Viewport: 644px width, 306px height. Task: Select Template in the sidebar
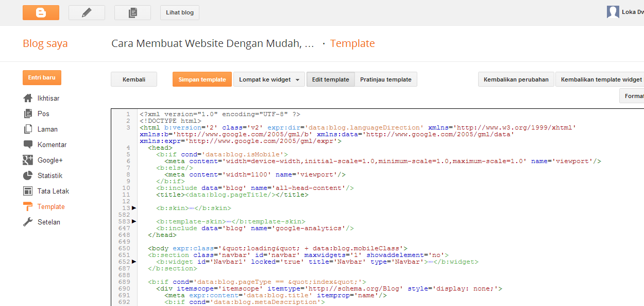(x=51, y=206)
